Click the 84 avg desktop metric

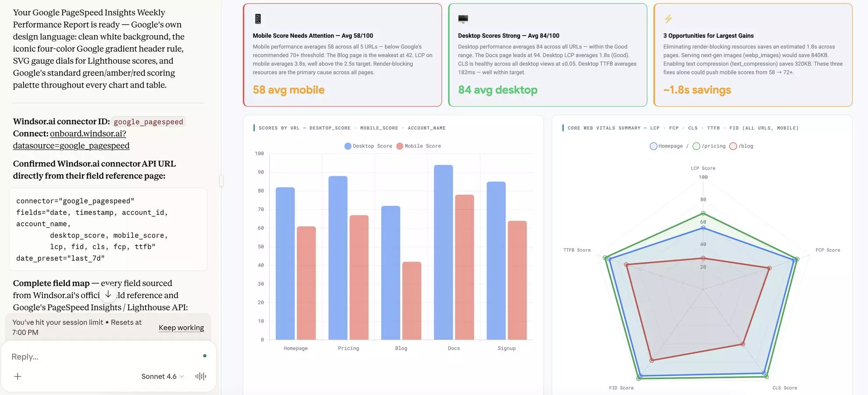click(497, 90)
